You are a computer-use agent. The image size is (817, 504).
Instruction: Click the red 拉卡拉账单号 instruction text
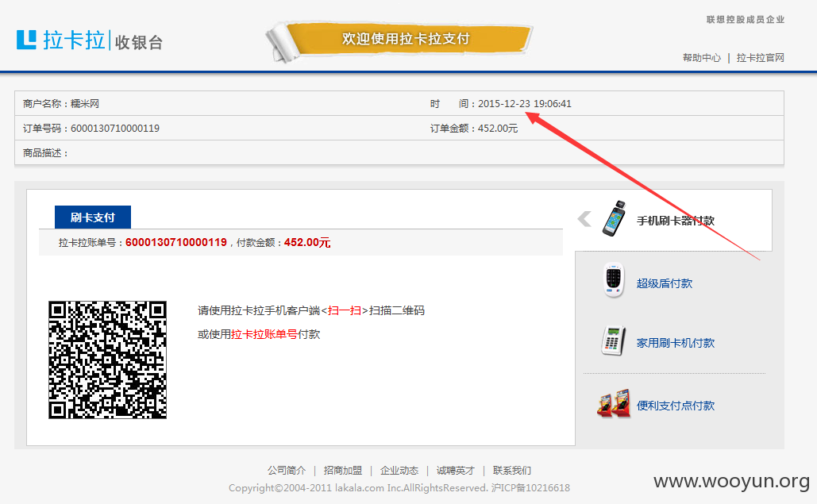(264, 334)
